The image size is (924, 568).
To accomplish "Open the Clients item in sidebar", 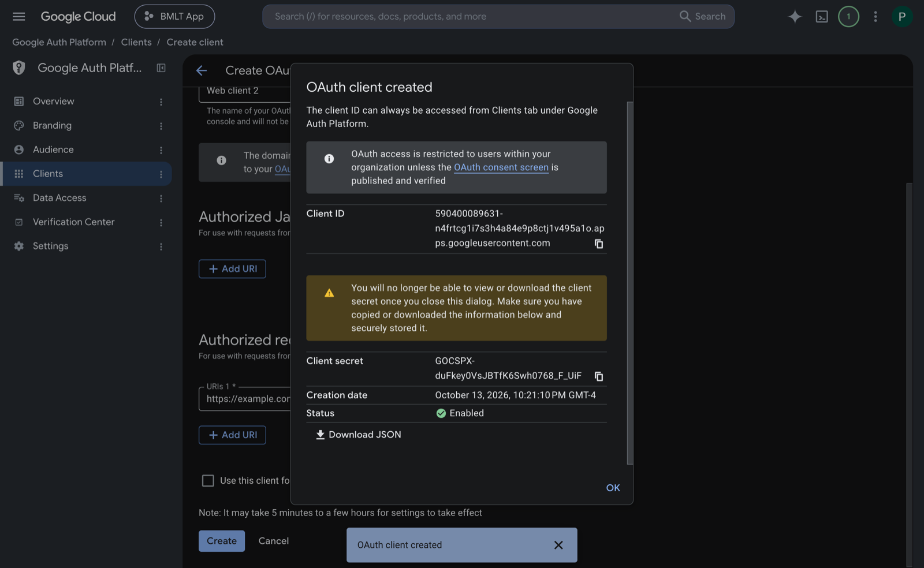I will click(x=87, y=174).
